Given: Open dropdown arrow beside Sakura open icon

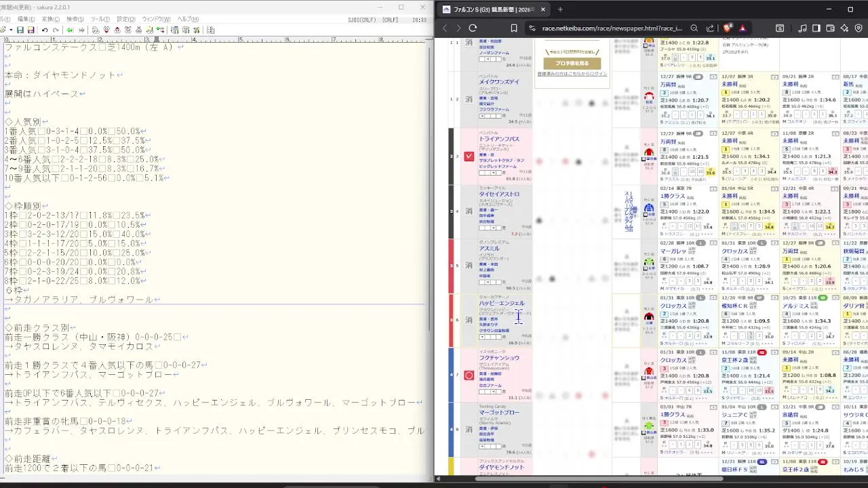Looking at the screenshot, I should [x=10, y=30].
